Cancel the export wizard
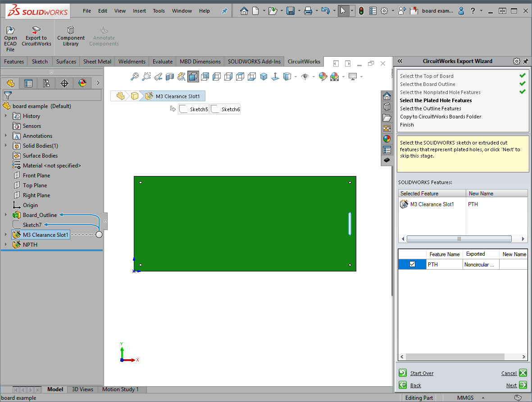The image size is (532, 402). click(514, 373)
